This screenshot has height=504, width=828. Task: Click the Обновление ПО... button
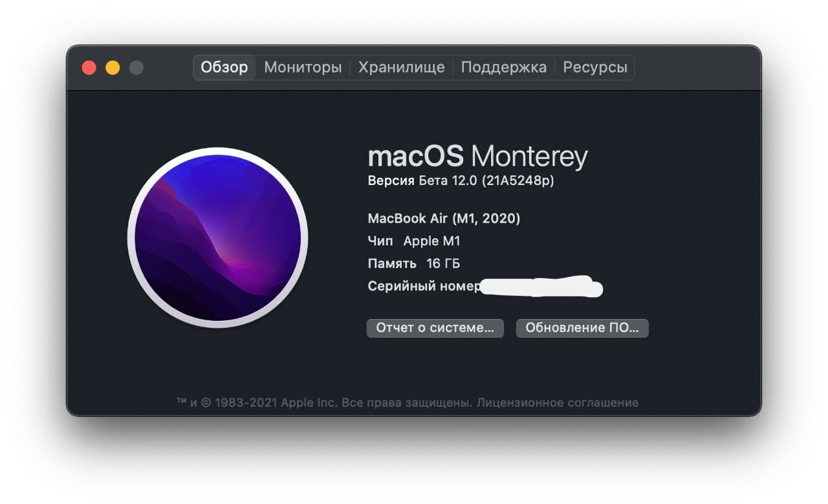(582, 328)
